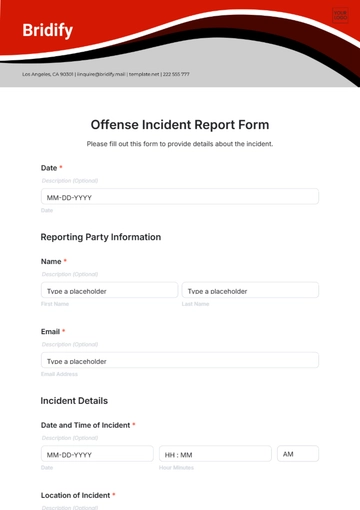Click the Description (Optional) text under Email
This screenshot has width=360, height=510.
70,344
